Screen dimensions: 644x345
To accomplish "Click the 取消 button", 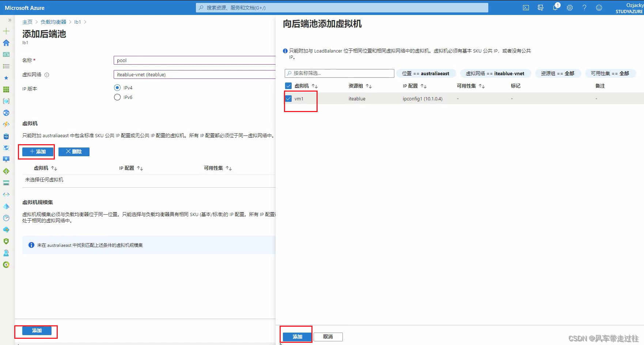I will (328, 337).
